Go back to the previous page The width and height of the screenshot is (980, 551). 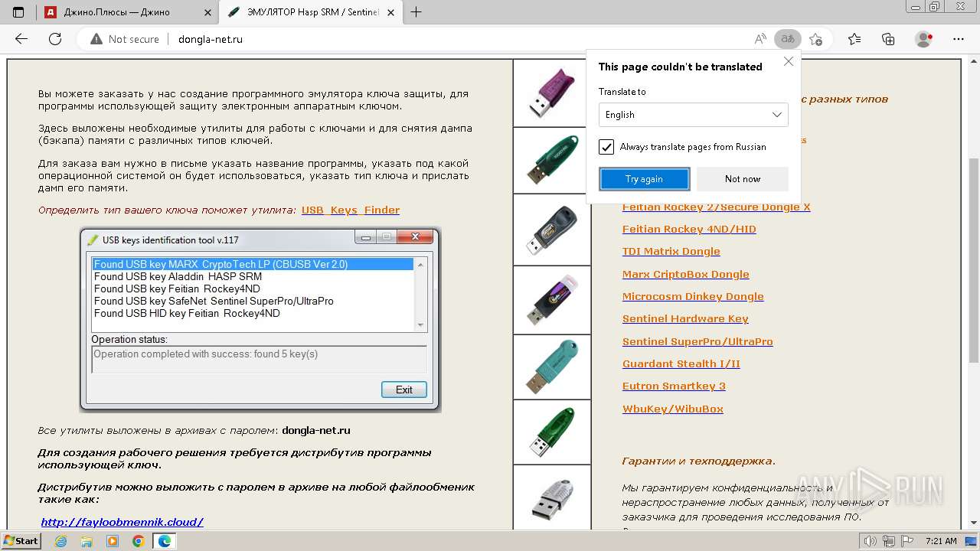point(21,39)
